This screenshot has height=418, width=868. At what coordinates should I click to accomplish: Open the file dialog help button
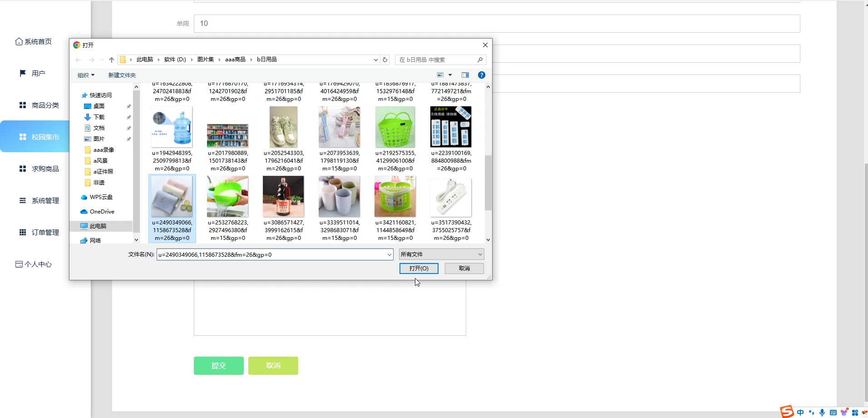(x=482, y=75)
